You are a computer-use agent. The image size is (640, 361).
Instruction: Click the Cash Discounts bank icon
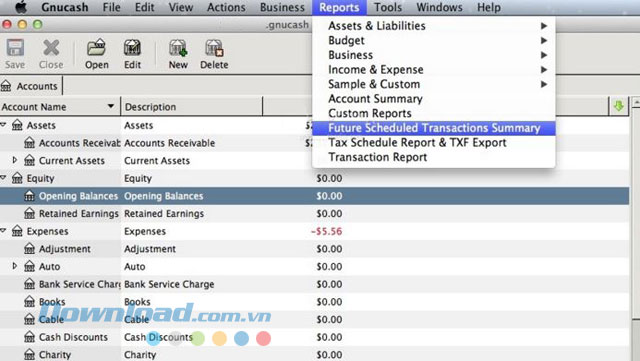29,337
